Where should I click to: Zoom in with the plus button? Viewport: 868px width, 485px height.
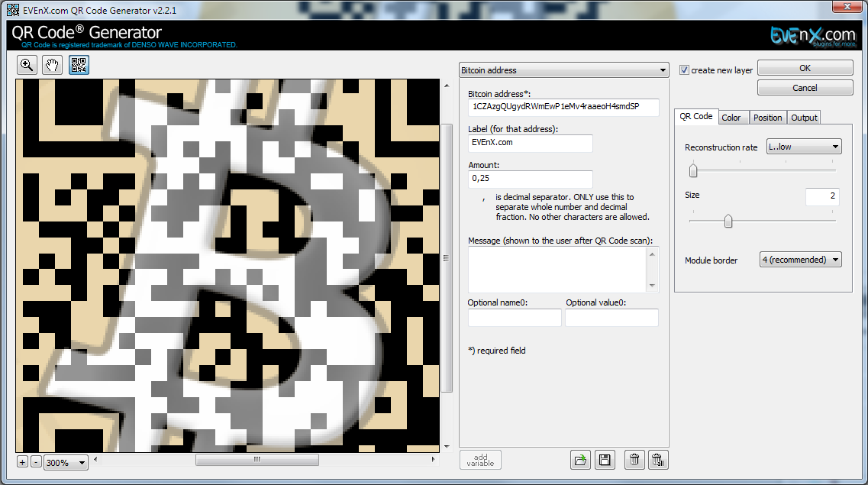pyautogui.click(x=22, y=462)
